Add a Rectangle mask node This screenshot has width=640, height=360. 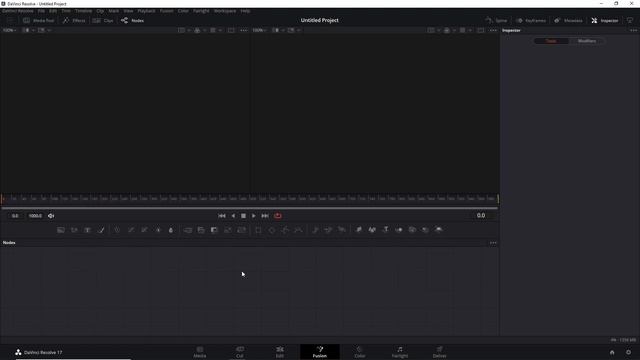[258, 230]
